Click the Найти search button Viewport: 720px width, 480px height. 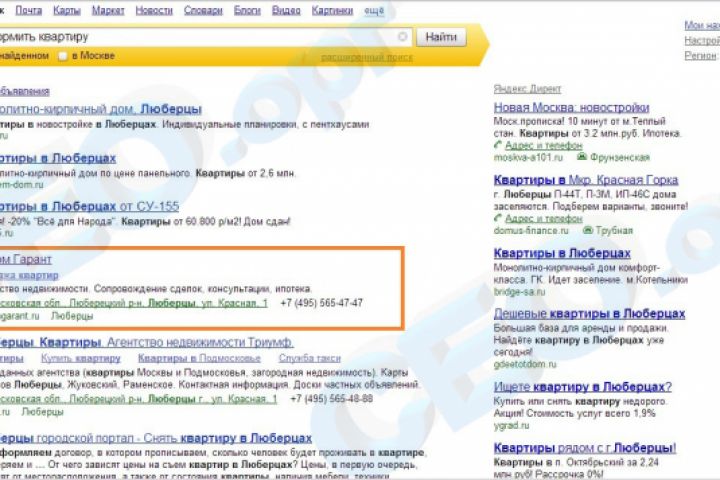tap(441, 37)
